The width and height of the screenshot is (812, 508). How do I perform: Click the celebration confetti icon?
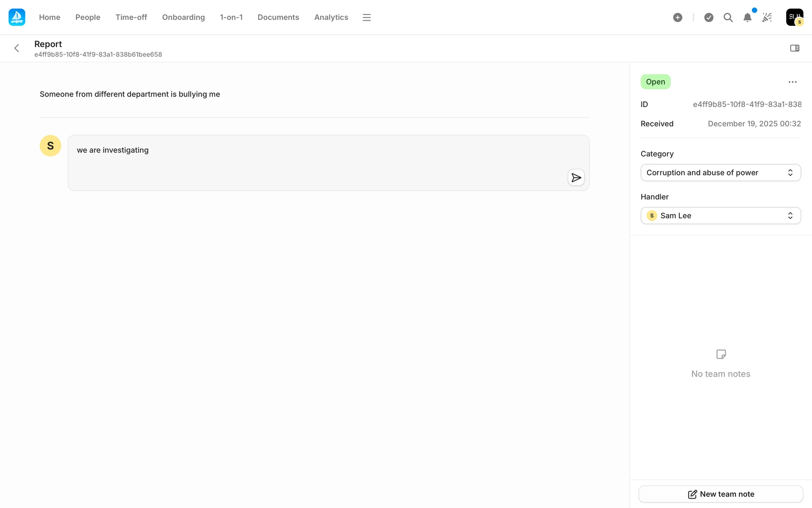point(767,17)
